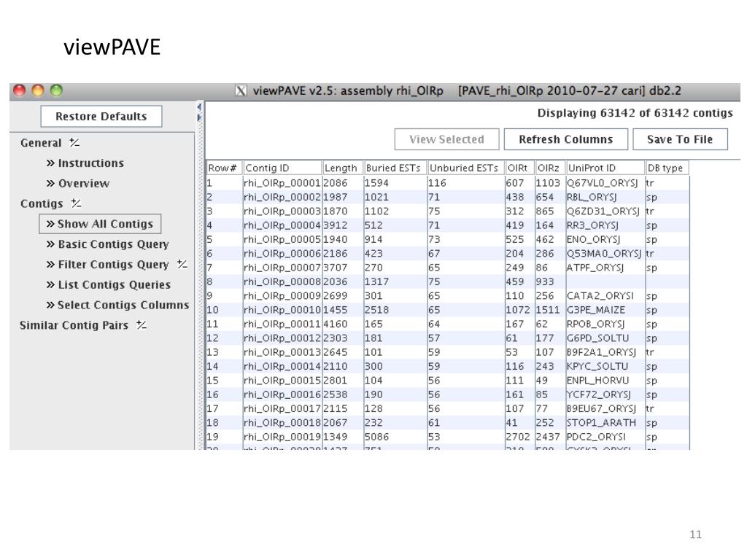Select contig rhi_OlRp_00004
This screenshot has height=560, width=747.
[x=282, y=225]
